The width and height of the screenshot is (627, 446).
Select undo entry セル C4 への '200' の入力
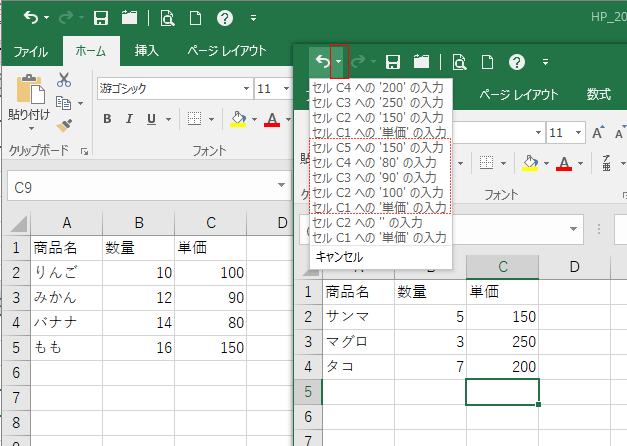point(379,89)
